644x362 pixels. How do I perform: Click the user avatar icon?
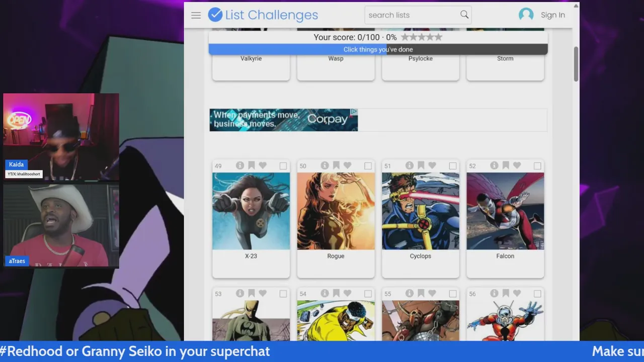[526, 15]
